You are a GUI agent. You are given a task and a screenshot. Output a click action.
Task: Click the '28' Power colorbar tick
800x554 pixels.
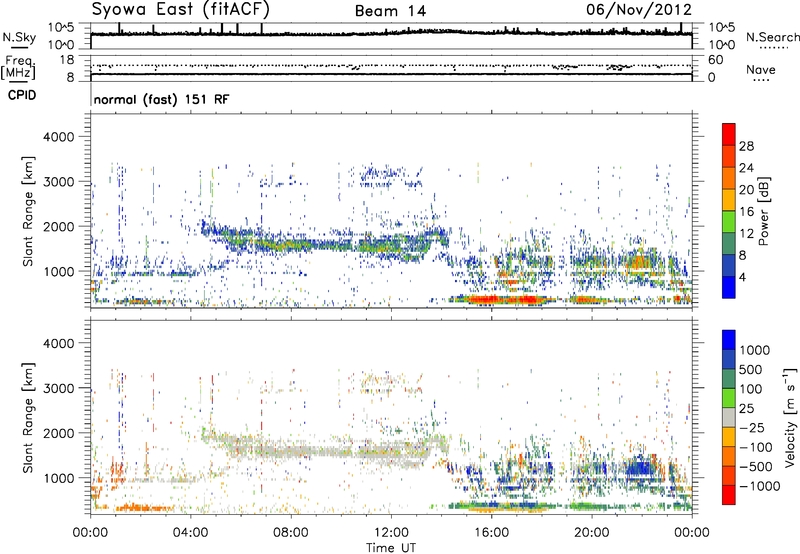coord(746,146)
